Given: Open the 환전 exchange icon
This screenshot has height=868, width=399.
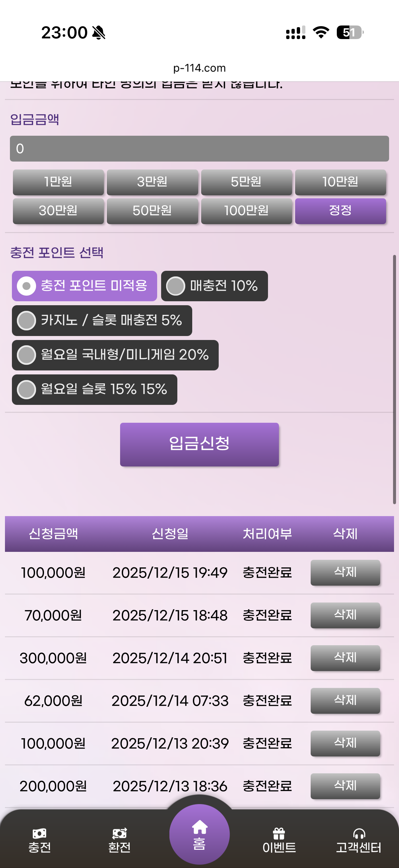Looking at the screenshot, I should pos(119,833).
